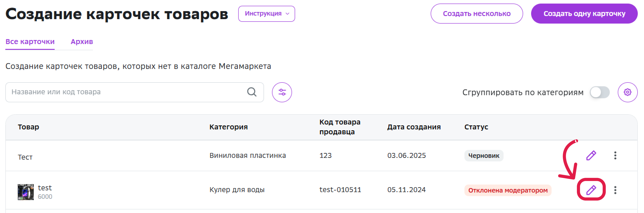Click Создать несколько button
The width and height of the screenshot is (644, 213).
(x=476, y=14)
